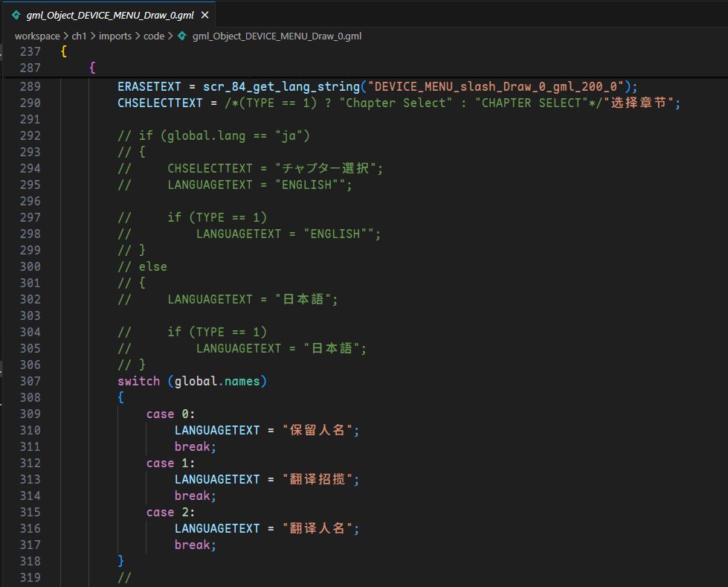Click line number 289 in gutter
728x587 pixels.
30,86
